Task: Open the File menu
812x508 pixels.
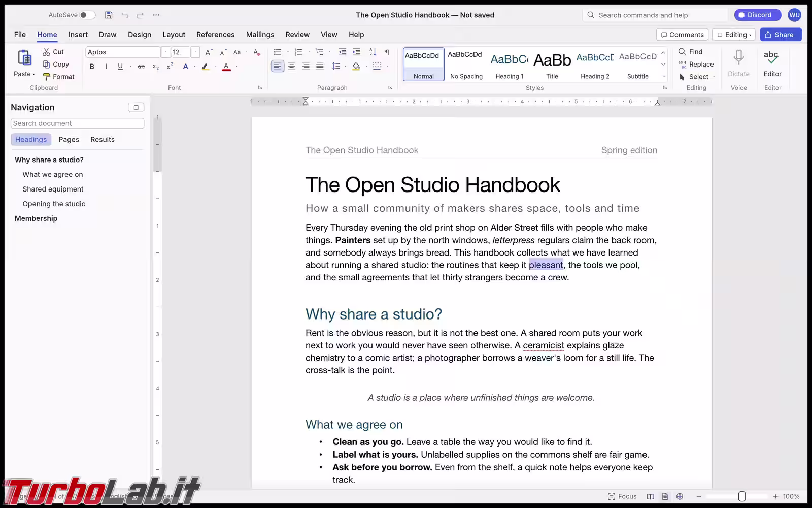Action: tap(20, 35)
